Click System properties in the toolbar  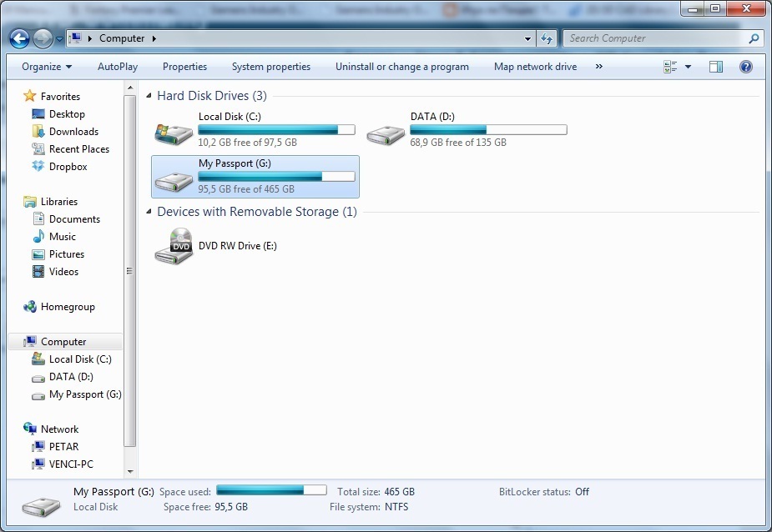tap(271, 67)
